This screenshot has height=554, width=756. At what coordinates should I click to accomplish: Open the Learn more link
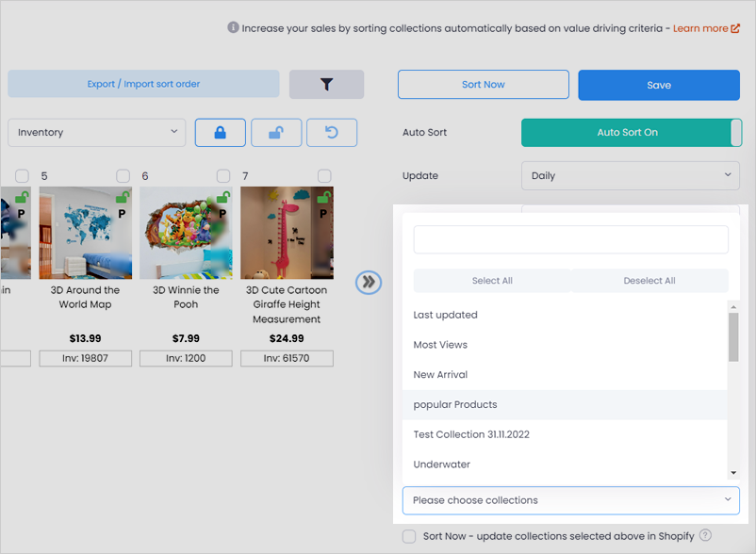pyautogui.click(x=700, y=28)
